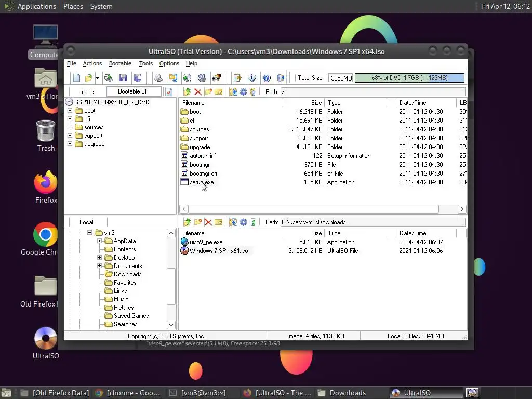Click the New image toolbar icon

point(77,78)
